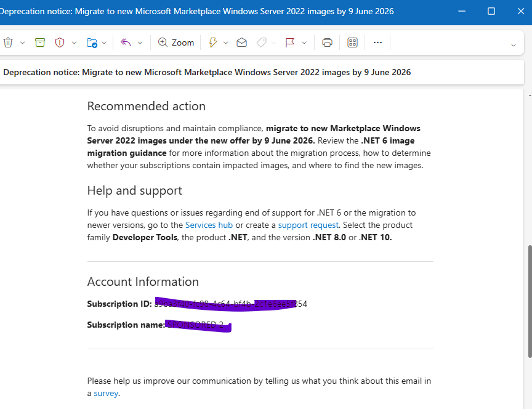Image resolution: width=532 pixels, height=409 pixels.
Task: Categorize message with tag icon
Action: click(x=261, y=43)
